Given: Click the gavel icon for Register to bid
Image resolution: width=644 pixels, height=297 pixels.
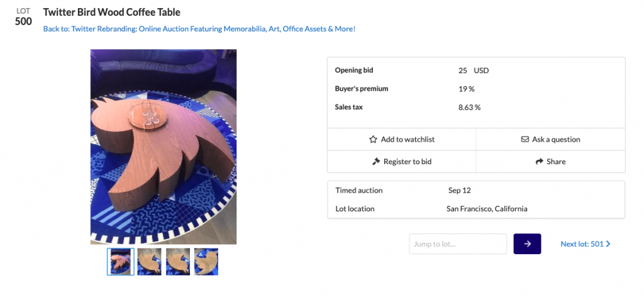Looking at the screenshot, I should click(376, 162).
